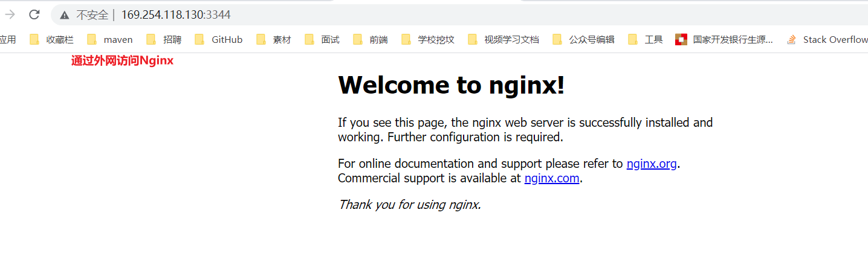
Task: Open the 学校挖坟 bookmark folder
Action: [428, 40]
